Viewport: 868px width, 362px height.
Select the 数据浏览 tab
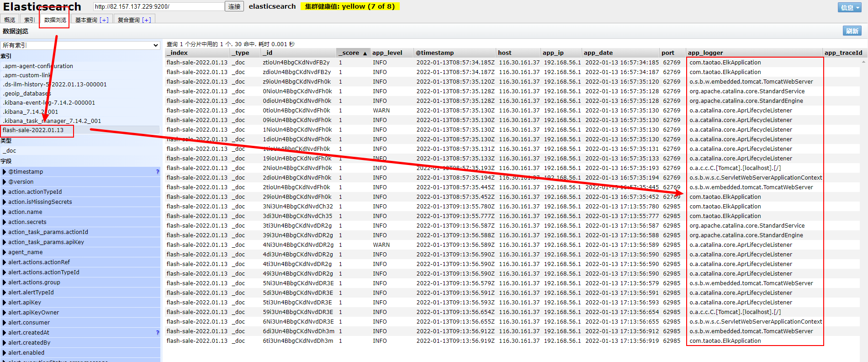[x=55, y=20]
